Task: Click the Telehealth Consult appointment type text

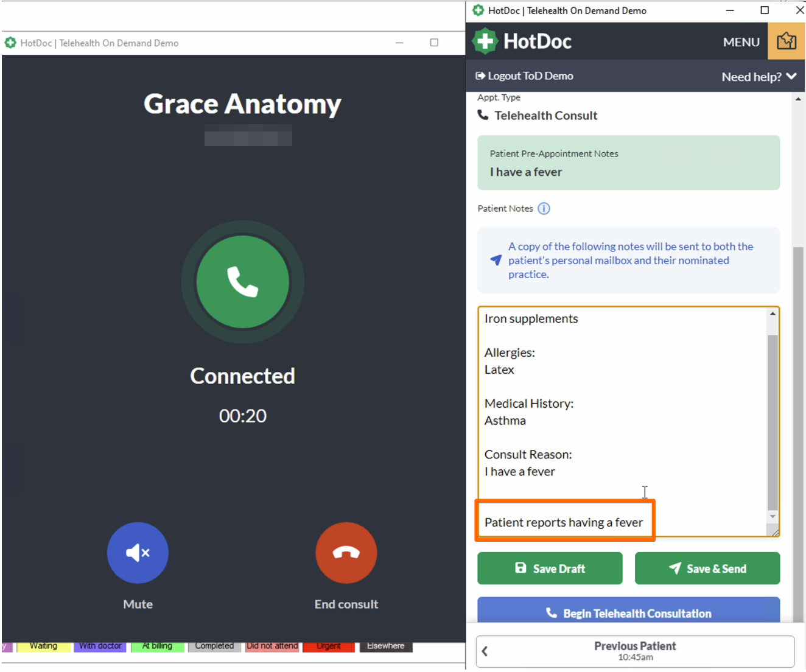Action: 545,116
